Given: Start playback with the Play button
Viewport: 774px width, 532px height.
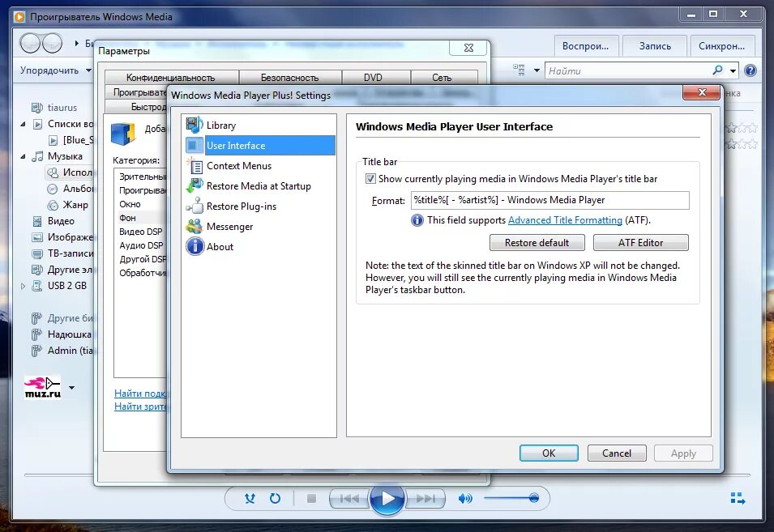Looking at the screenshot, I should point(387,499).
